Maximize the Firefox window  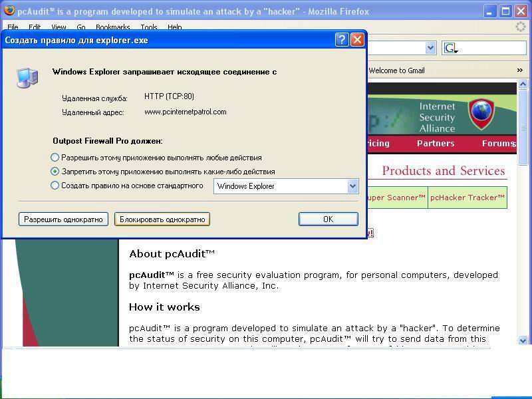coord(505,11)
